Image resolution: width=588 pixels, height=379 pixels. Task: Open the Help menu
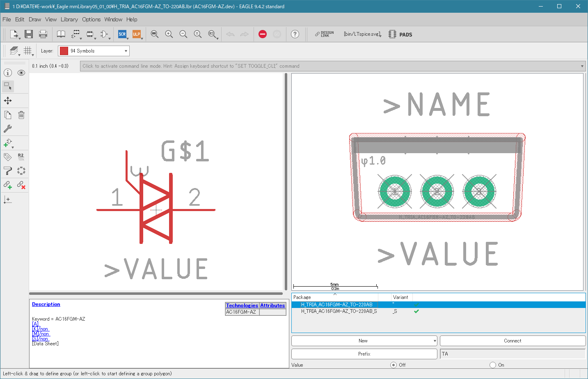pyautogui.click(x=132, y=19)
